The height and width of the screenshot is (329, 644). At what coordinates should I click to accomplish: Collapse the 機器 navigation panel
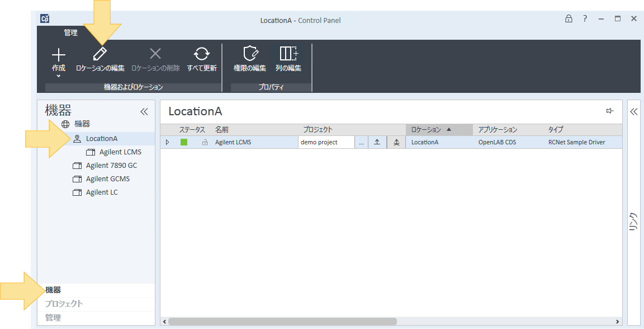coord(144,111)
